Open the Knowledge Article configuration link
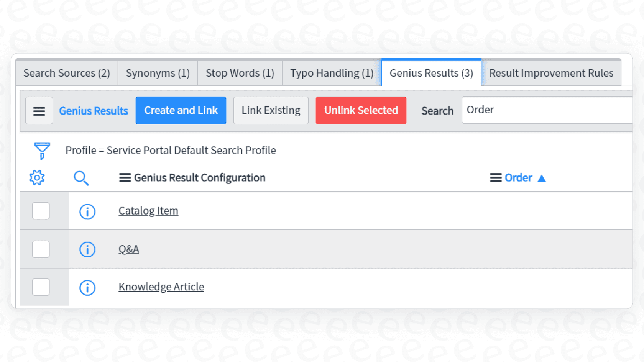The height and width of the screenshot is (362, 644). (161, 287)
